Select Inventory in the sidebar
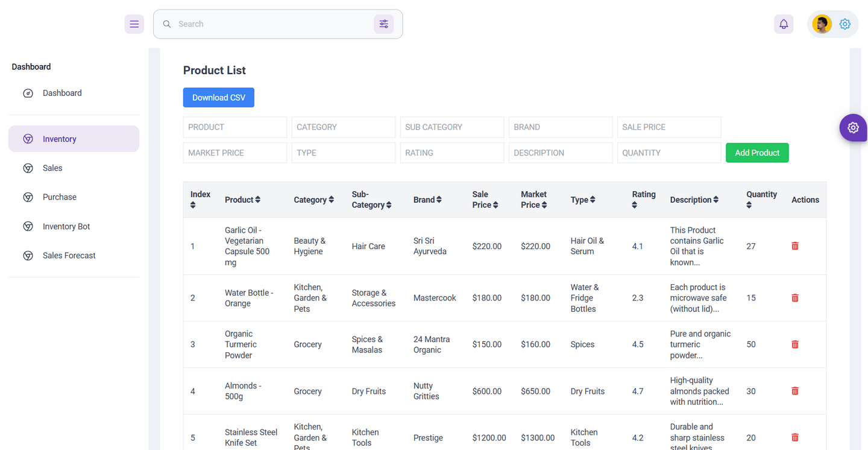The width and height of the screenshot is (868, 450). click(74, 139)
